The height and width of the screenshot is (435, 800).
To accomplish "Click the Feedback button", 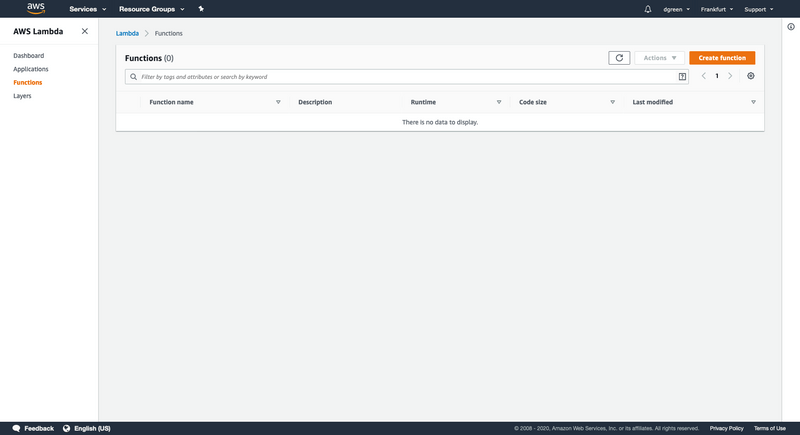I will (33, 428).
